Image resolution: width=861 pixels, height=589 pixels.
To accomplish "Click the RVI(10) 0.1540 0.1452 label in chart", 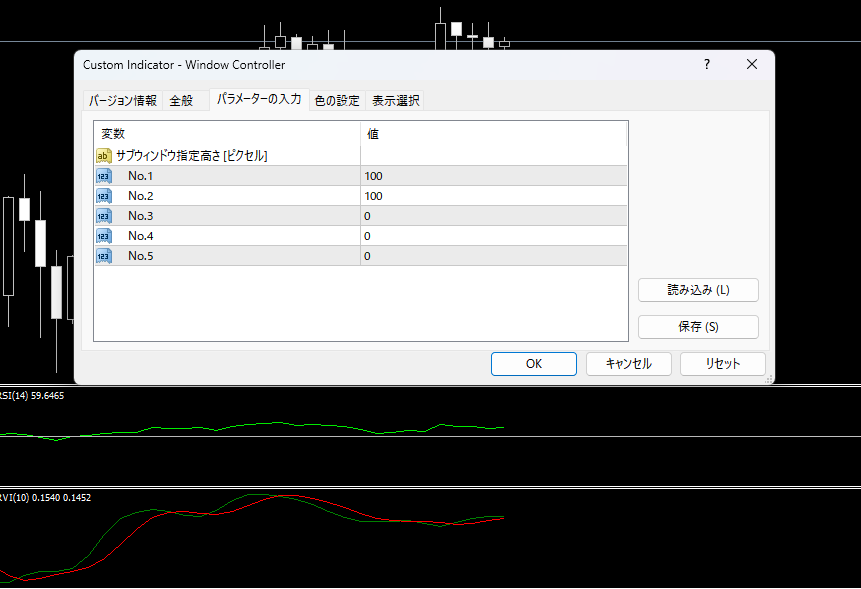I will click(46, 498).
